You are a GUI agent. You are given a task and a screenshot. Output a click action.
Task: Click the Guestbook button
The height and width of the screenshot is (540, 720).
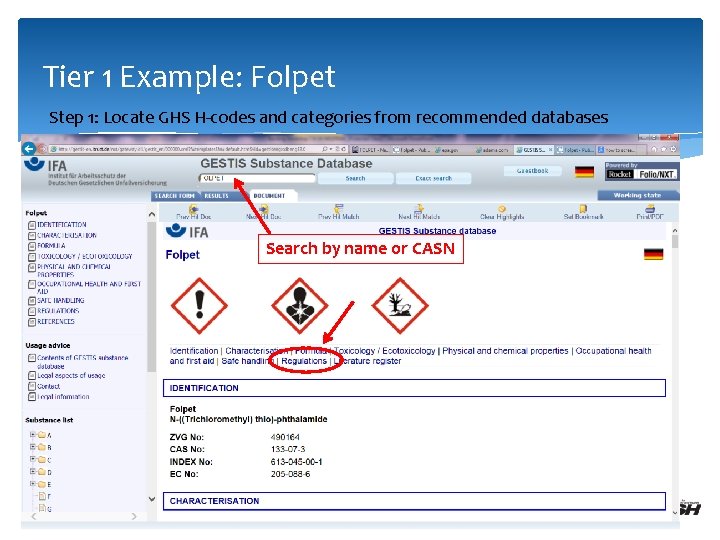pos(533,171)
